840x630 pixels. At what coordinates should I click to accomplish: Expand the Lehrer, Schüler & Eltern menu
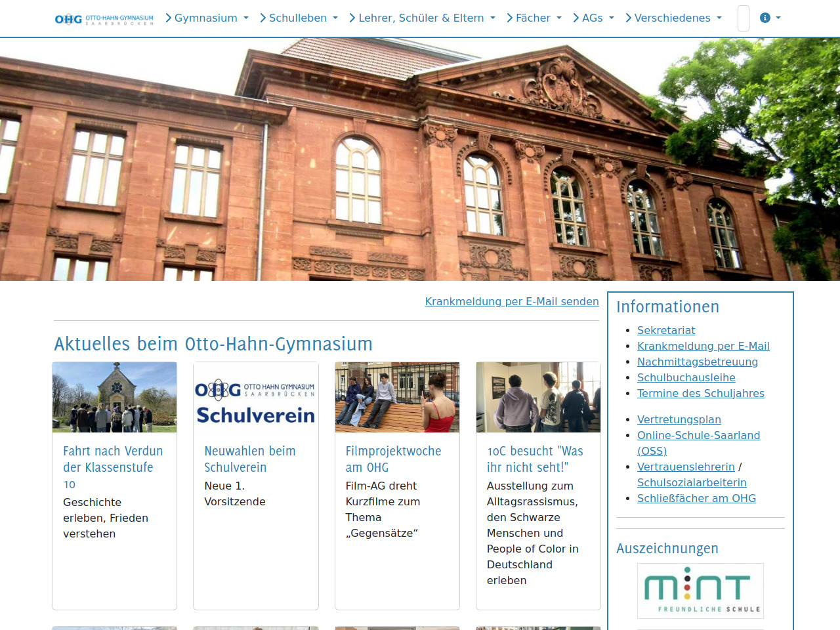coord(422,18)
